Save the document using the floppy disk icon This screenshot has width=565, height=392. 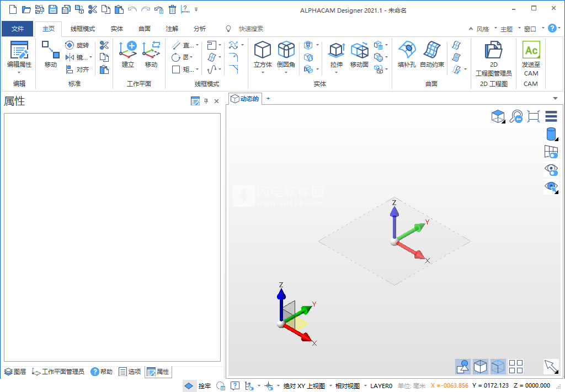52,9
